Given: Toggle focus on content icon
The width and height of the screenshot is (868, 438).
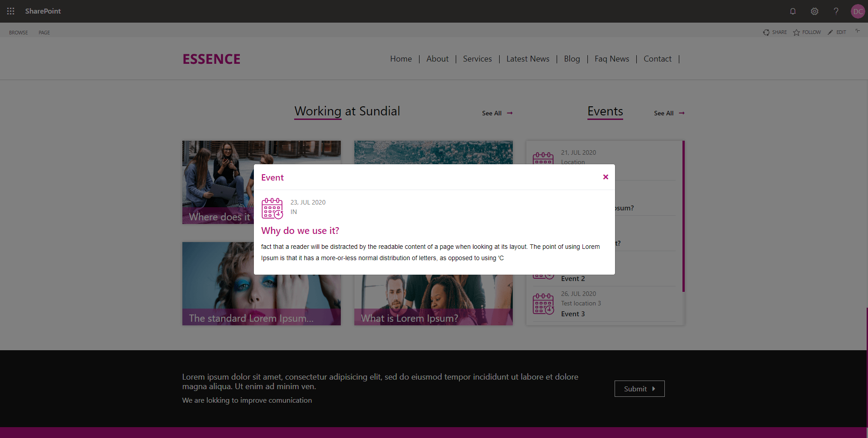Looking at the screenshot, I should [858, 31].
